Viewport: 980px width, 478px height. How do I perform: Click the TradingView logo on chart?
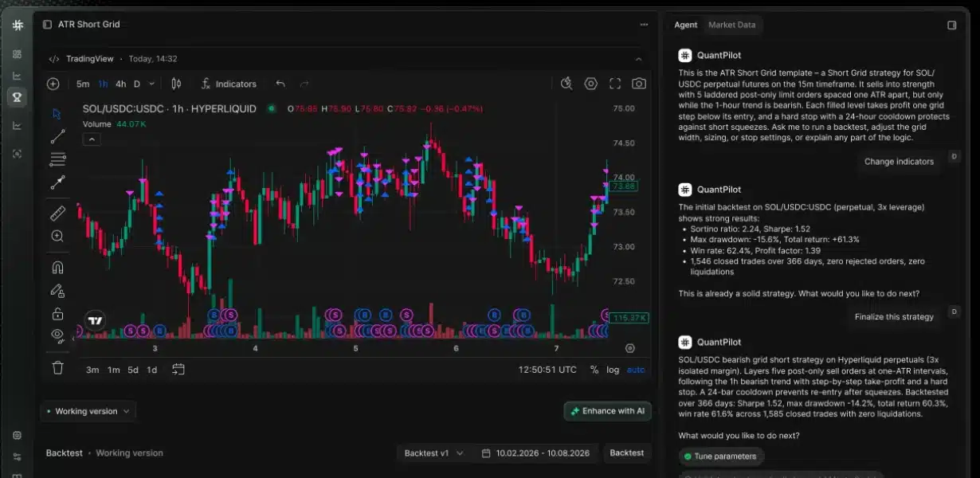96,321
